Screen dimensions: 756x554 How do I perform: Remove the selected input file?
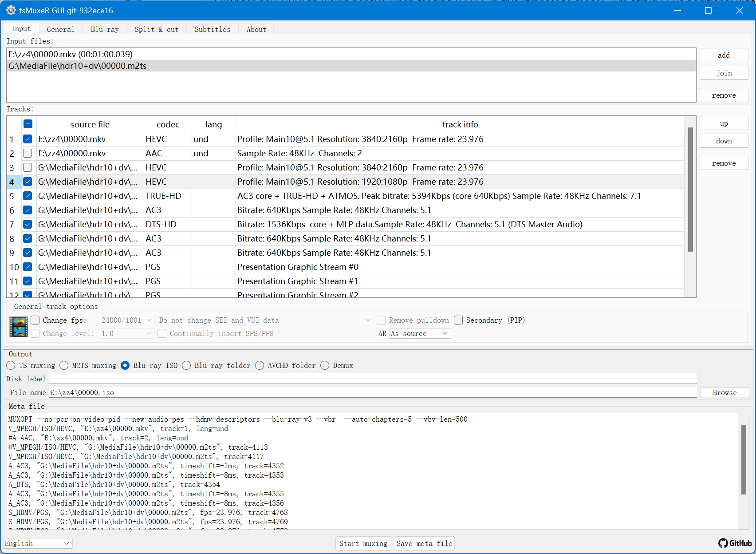[x=724, y=95]
